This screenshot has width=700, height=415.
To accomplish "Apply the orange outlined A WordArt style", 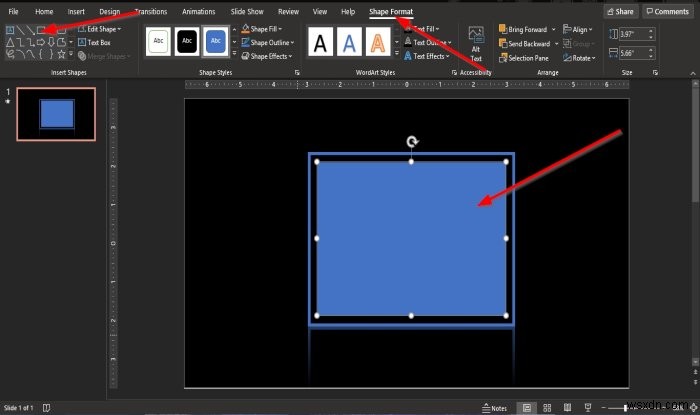I will pos(378,42).
